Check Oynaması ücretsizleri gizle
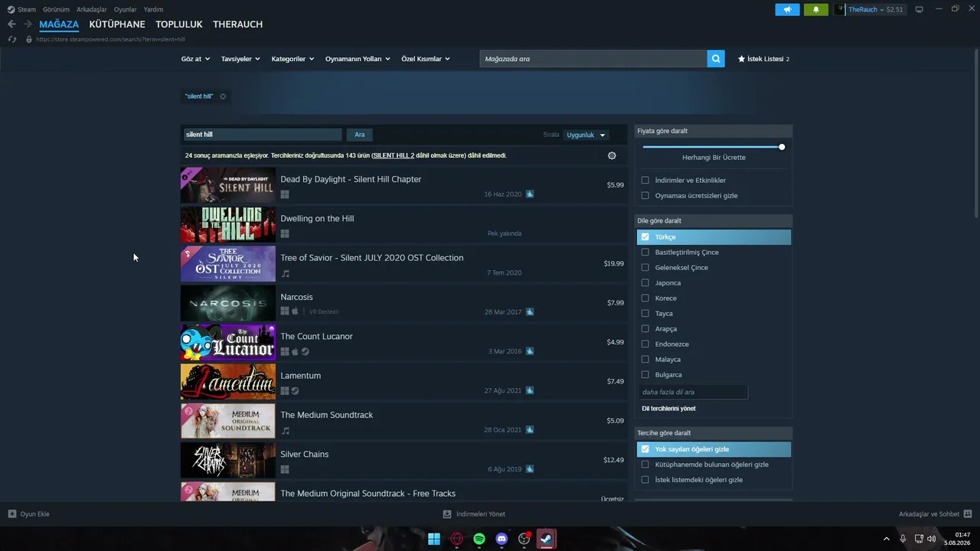The width and height of the screenshot is (980, 551). click(645, 196)
